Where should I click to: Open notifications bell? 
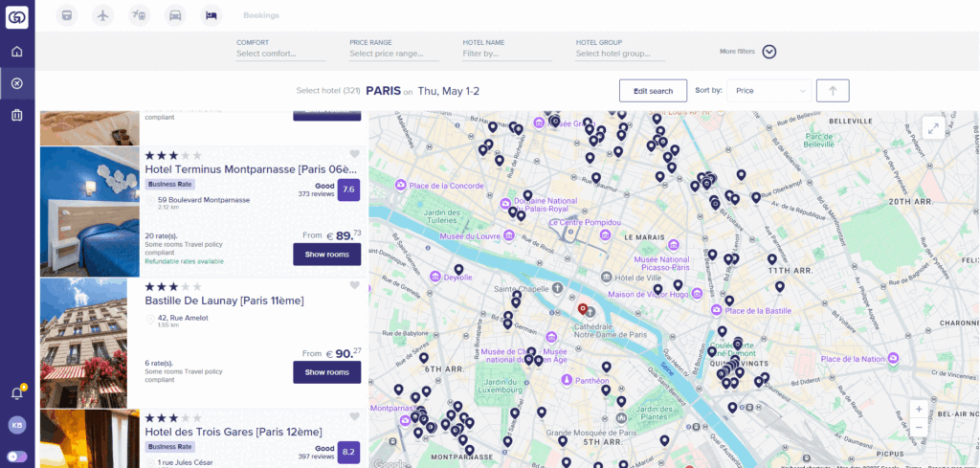(16, 392)
